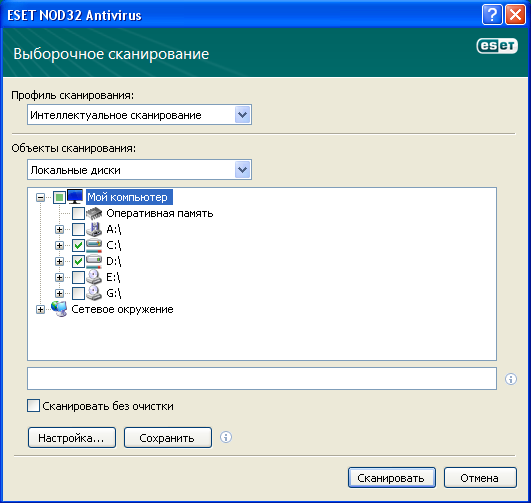Click the scan target path input field
Image resolution: width=531 pixels, height=503 pixels.
262,378
